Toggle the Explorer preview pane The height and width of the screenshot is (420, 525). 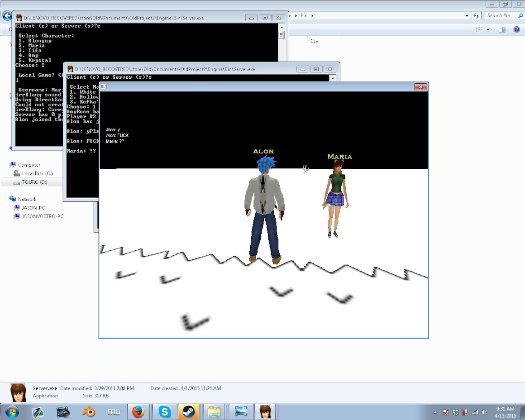pyautogui.click(x=502, y=29)
